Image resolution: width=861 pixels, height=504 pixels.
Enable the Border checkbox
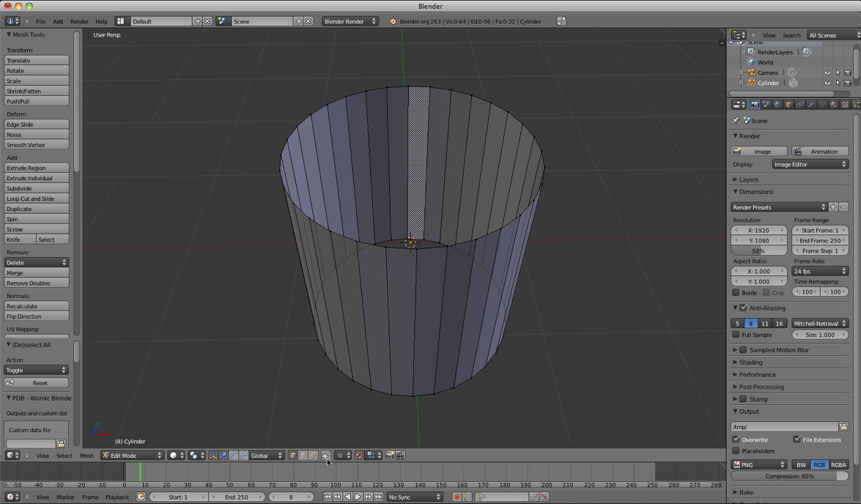click(x=736, y=292)
